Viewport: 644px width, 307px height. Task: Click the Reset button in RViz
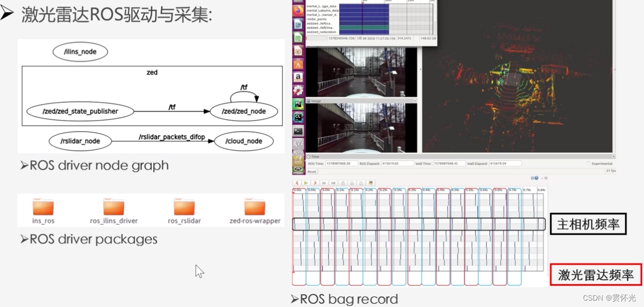coord(312,172)
